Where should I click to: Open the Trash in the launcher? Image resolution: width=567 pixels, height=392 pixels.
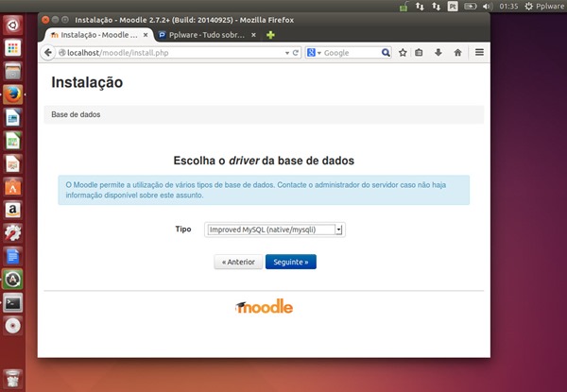point(12,379)
